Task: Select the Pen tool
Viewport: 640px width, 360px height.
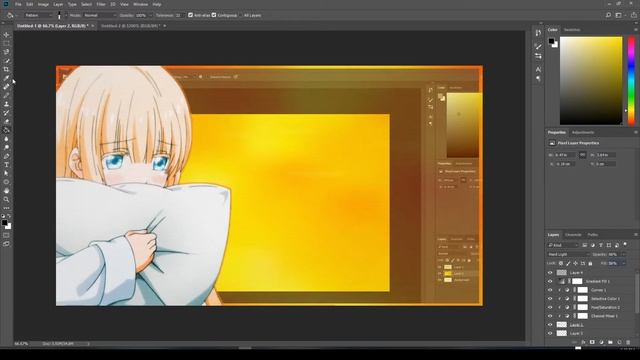Action: [x=6, y=156]
